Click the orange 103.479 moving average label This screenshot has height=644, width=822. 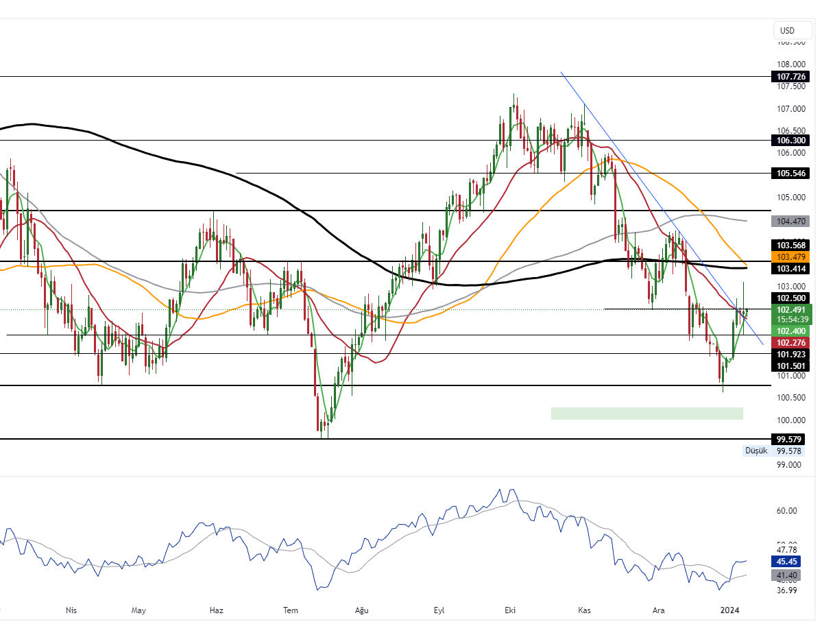(790, 256)
